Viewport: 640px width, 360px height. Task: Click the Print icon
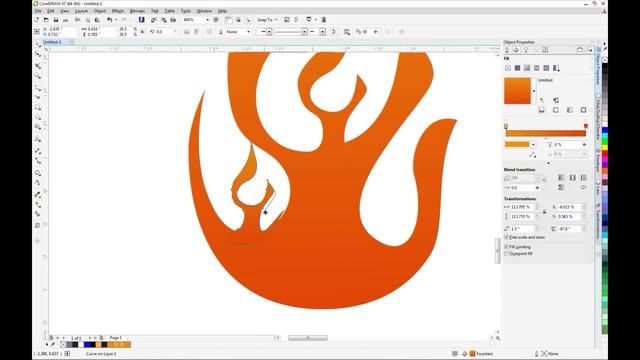65,20
